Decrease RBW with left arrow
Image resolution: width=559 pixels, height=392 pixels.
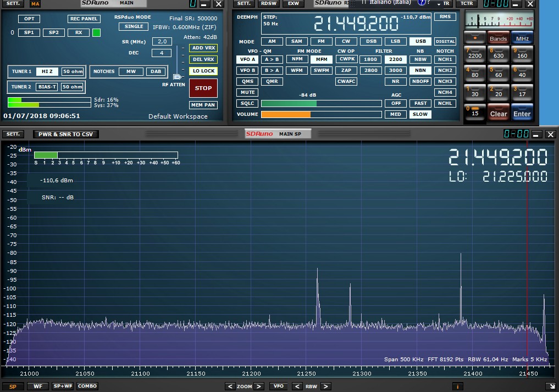coord(297,387)
